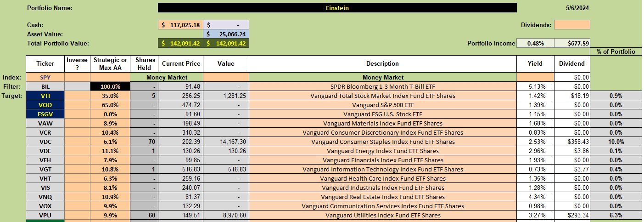Select the ESGV ticker cell
Image resolution: width=644 pixels, height=222 pixels.
[x=45, y=114]
